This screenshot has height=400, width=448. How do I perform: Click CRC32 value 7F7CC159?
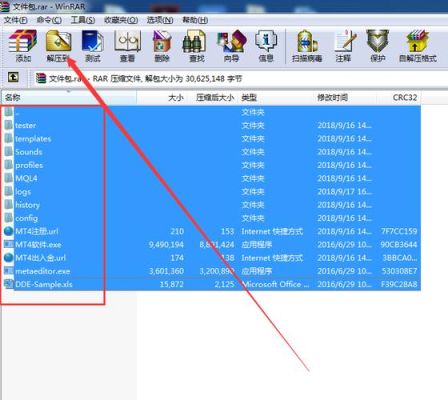point(399,231)
